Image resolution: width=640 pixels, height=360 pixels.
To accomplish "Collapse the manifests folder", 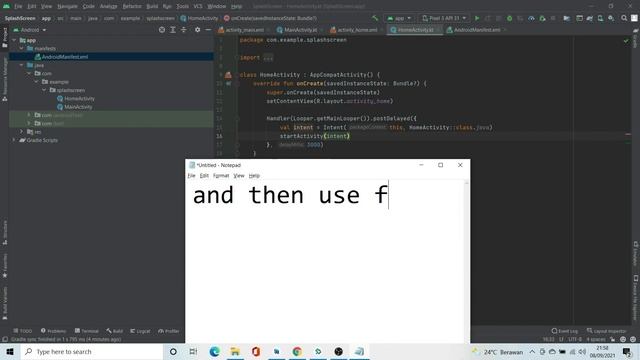I will point(22,48).
